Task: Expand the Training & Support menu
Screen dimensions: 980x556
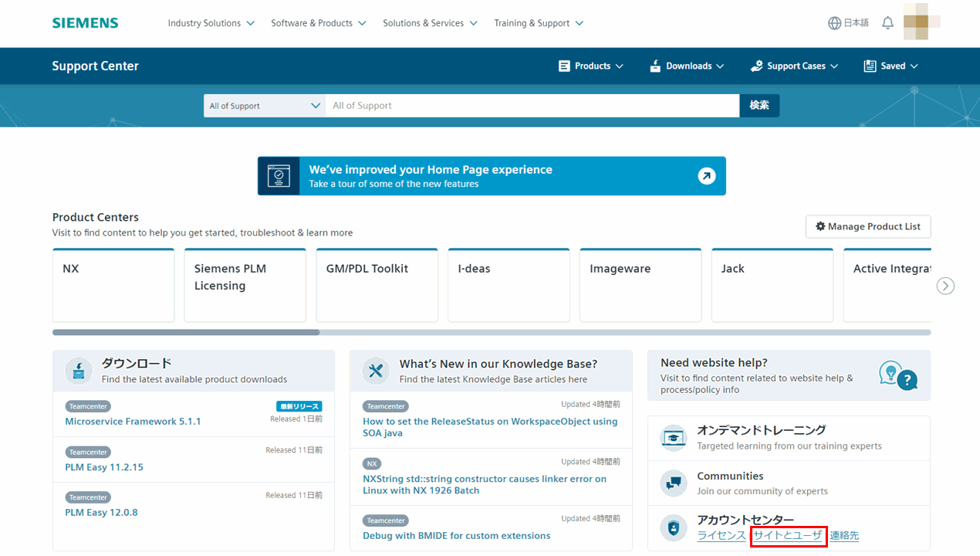Action: click(x=539, y=23)
